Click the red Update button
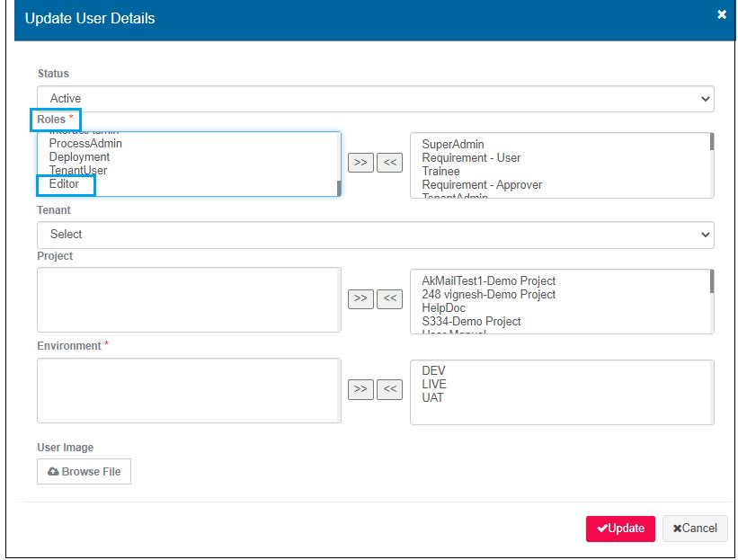The height and width of the screenshot is (560, 738). point(620,529)
